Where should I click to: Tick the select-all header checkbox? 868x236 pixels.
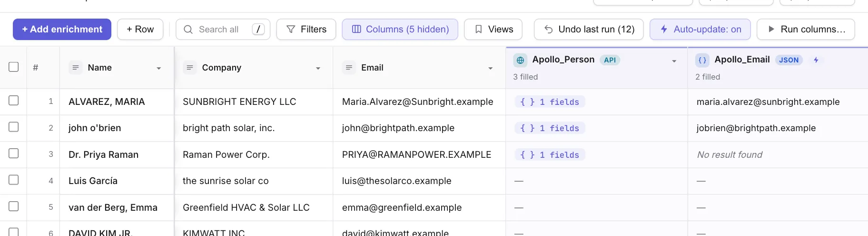[14, 67]
